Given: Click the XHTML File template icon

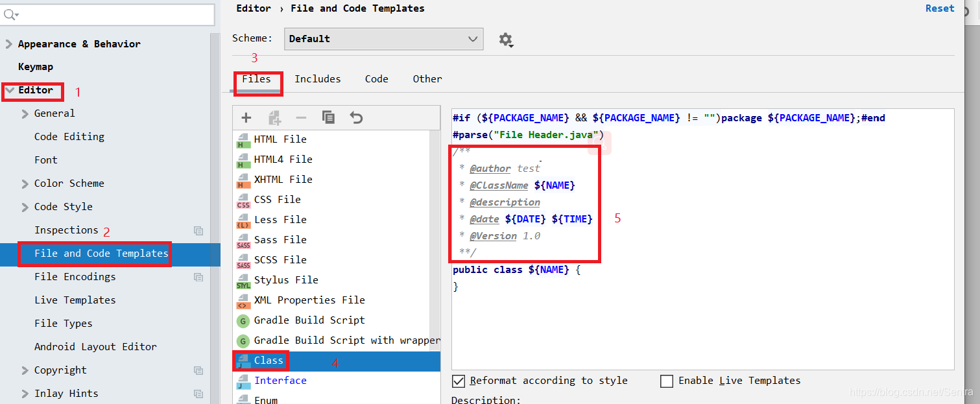Looking at the screenshot, I should (x=243, y=180).
